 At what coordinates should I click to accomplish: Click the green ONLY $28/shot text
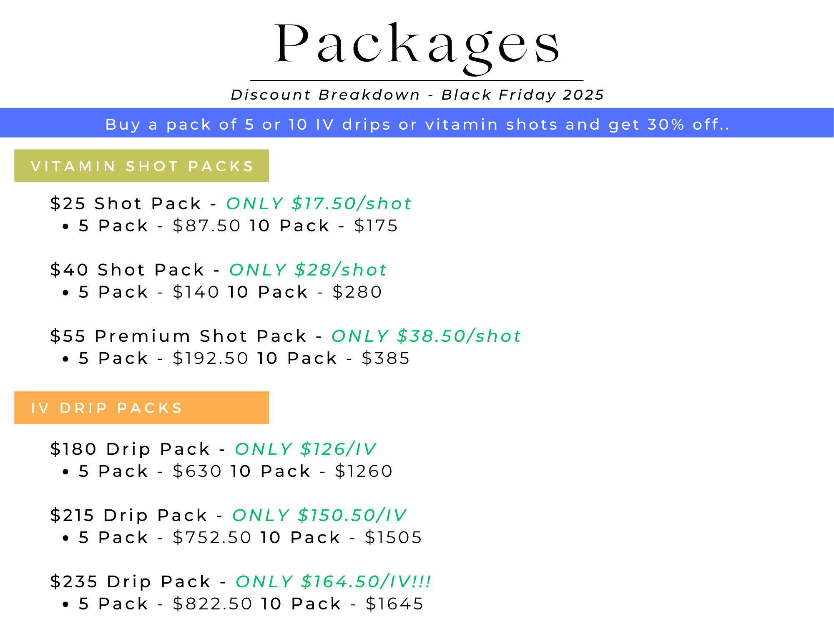pyautogui.click(x=308, y=270)
